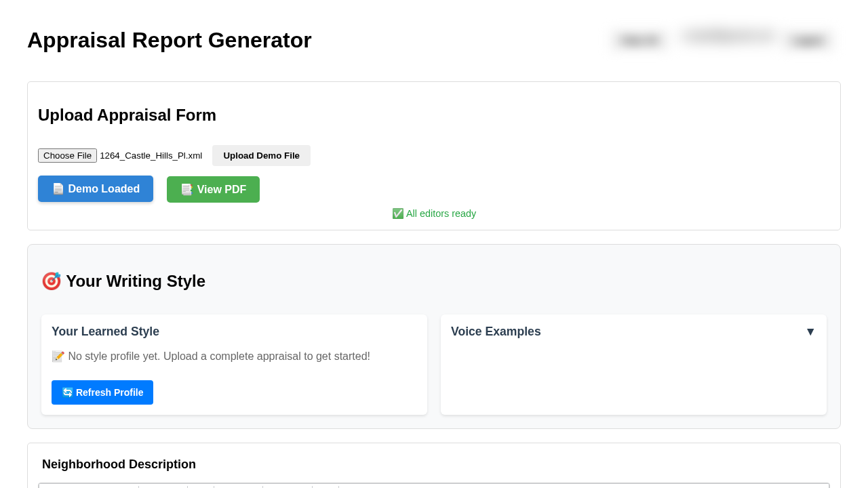Click the Appraisal Report Generator title
Screen dimensions: 868x488
coord(170,40)
